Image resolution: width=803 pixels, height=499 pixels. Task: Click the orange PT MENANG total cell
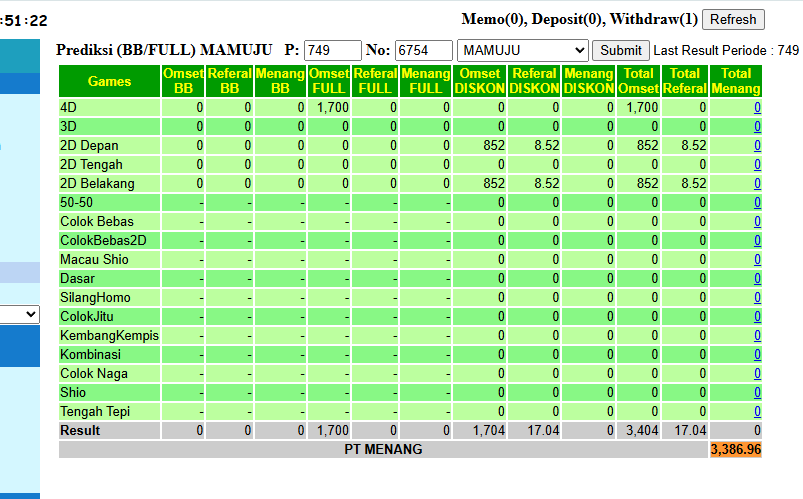click(735, 449)
